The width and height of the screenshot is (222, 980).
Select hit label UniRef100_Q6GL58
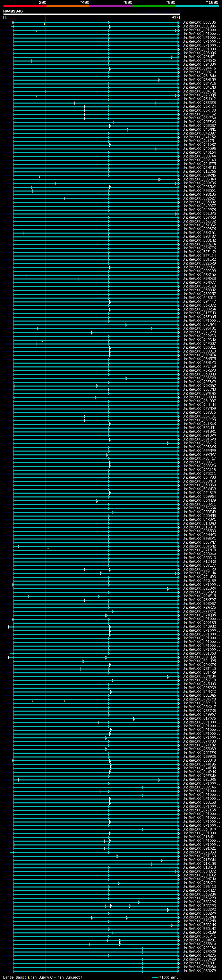click(199, 803)
